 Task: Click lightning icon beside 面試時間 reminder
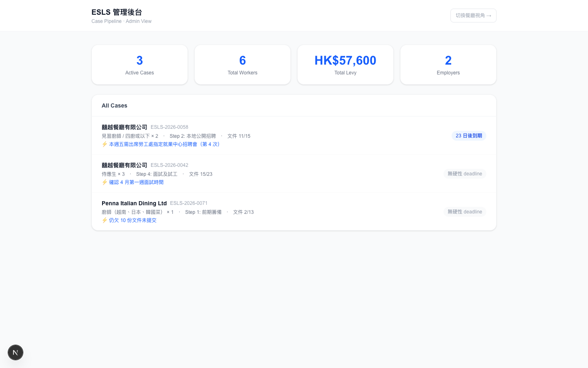click(105, 182)
